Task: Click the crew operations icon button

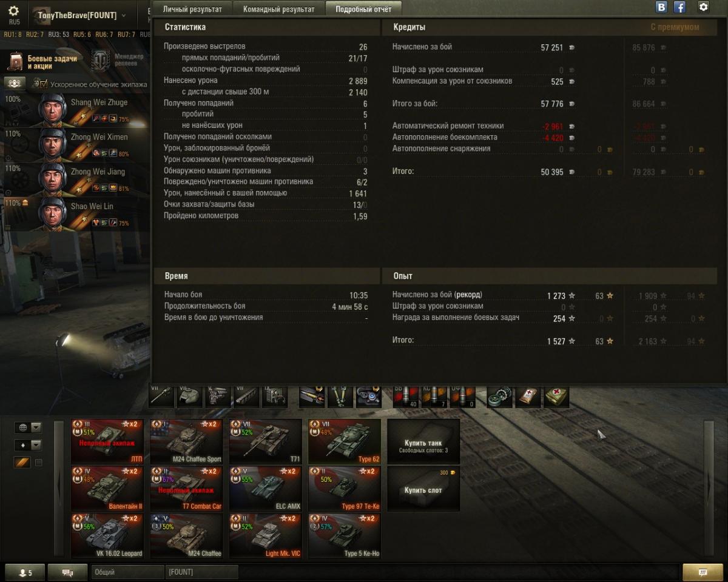Action: (x=15, y=83)
